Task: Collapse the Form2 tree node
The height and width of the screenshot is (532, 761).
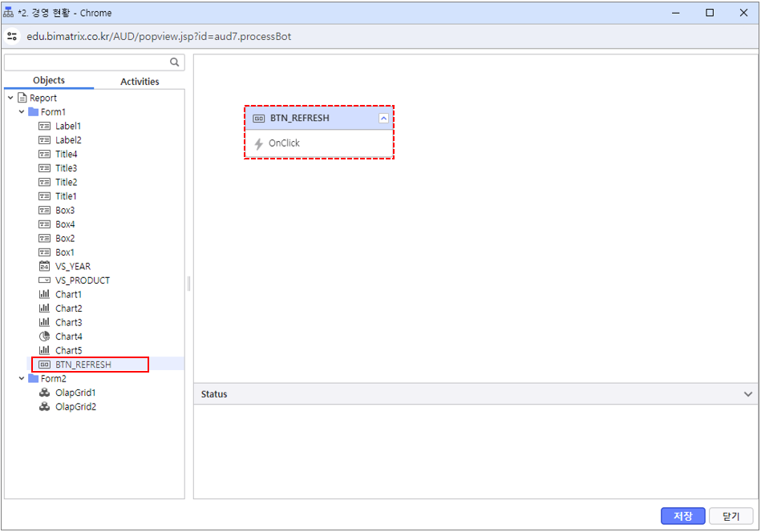Action: click(x=22, y=379)
